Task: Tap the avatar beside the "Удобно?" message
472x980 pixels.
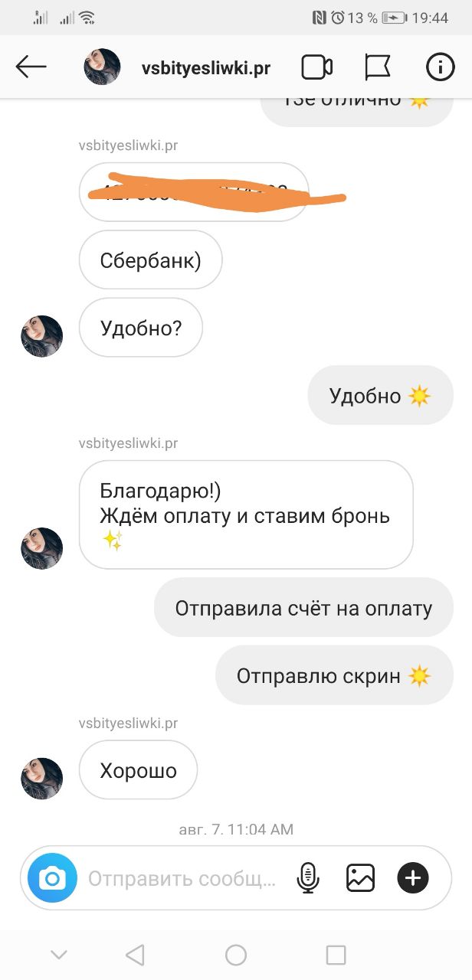Action: [x=41, y=336]
